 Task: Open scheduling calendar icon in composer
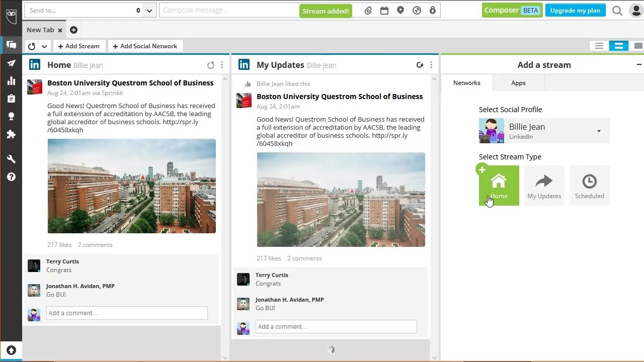point(384,11)
